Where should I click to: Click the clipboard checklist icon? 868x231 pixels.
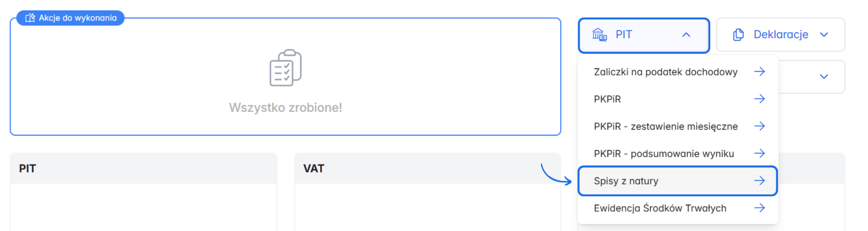285,68
